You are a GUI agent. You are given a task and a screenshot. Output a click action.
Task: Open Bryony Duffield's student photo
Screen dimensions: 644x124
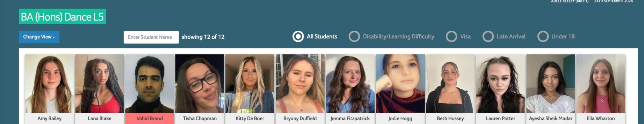click(300, 84)
